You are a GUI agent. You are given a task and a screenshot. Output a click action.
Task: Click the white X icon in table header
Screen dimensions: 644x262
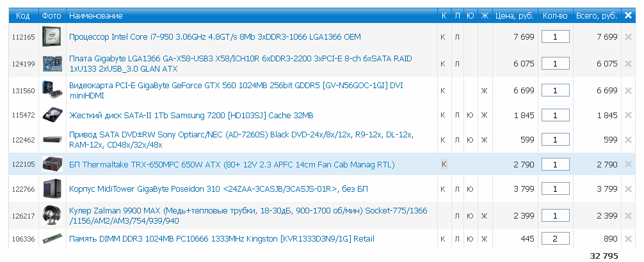628,15
